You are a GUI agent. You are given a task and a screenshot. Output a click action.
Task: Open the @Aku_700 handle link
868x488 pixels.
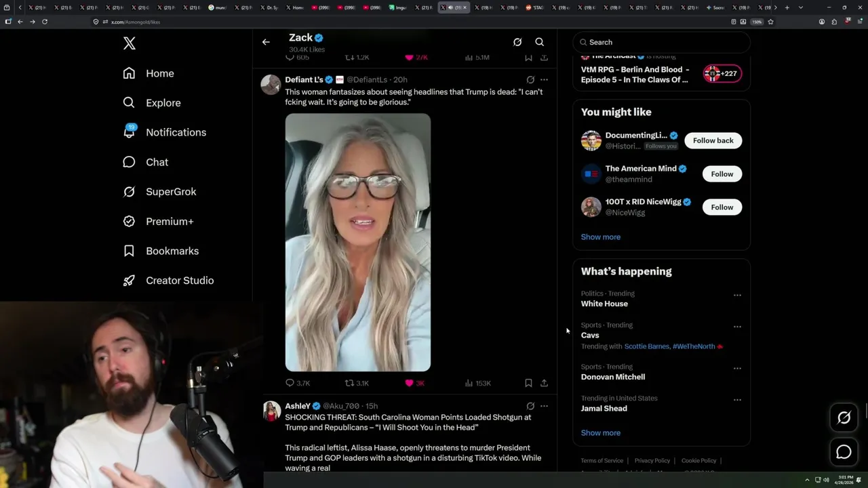[x=341, y=406]
